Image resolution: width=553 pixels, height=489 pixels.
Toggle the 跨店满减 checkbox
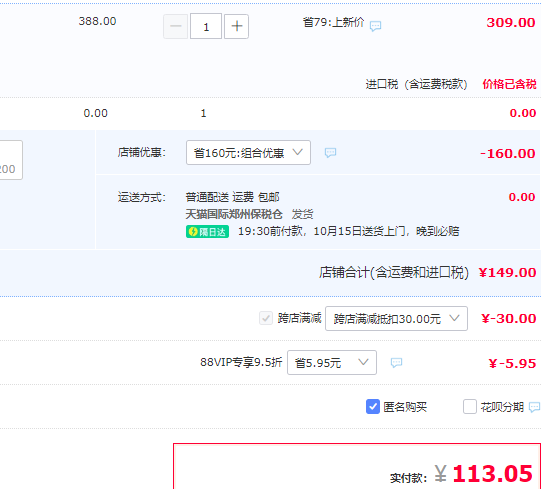coord(266,318)
